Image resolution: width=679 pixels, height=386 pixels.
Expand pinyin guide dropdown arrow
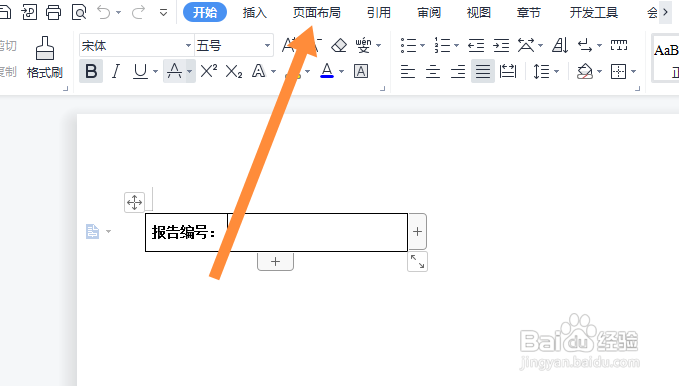pos(378,45)
